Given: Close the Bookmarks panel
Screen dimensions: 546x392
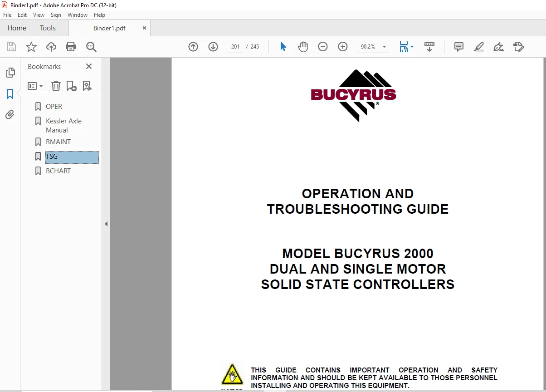Looking at the screenshot, I should pos(89,66).
